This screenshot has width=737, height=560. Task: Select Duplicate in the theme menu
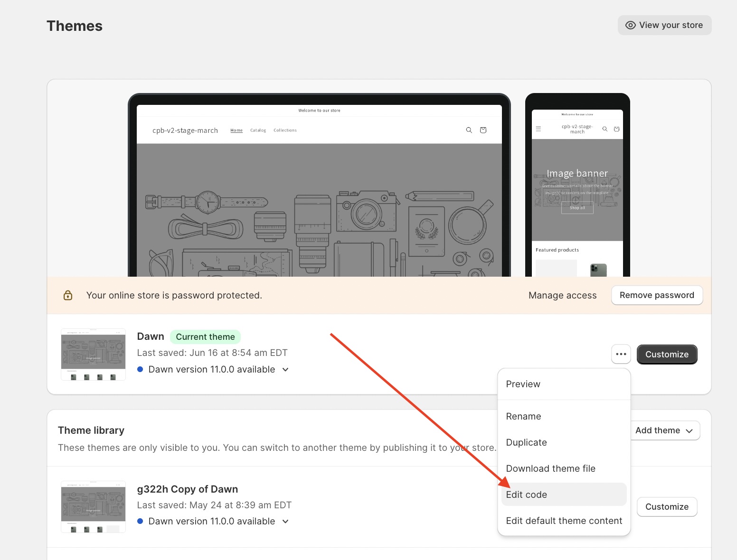[564, 442]
